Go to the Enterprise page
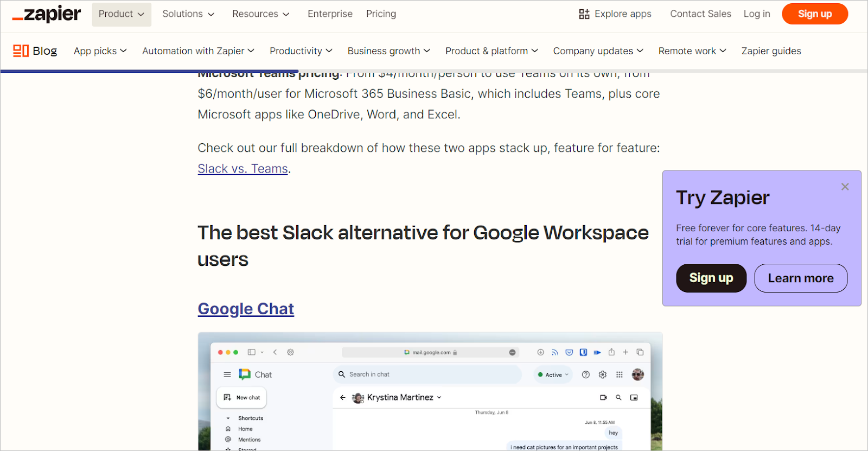This screenshot has height=451, width=868. click(x=330, y=14)
